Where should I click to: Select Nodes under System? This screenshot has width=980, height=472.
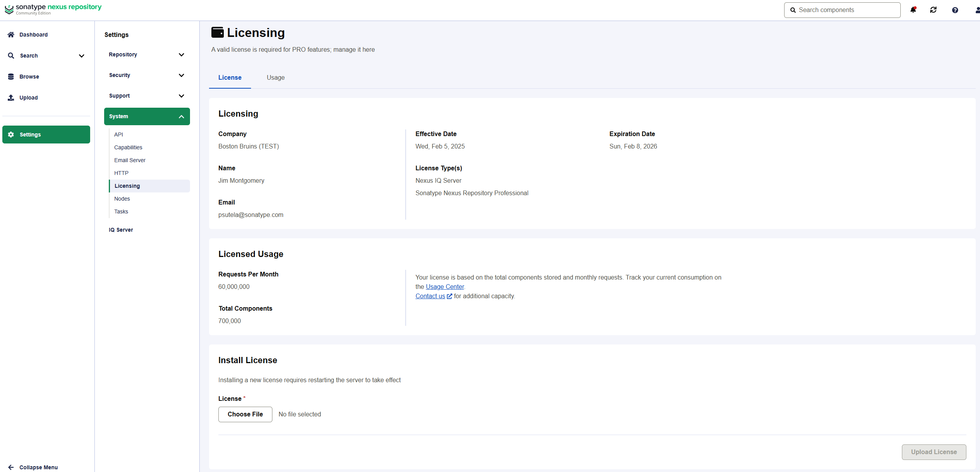click(x=149, y=199)
